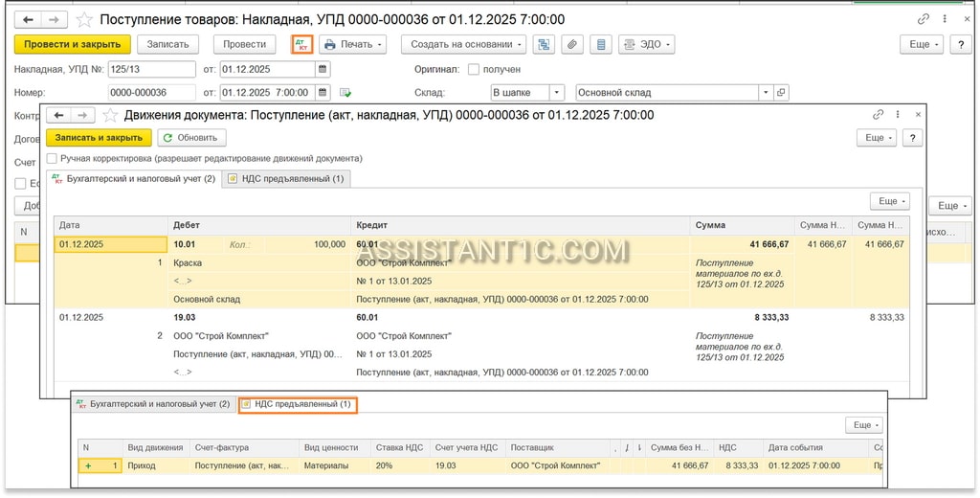Click Номер field 0000-000036

(152, 93)
